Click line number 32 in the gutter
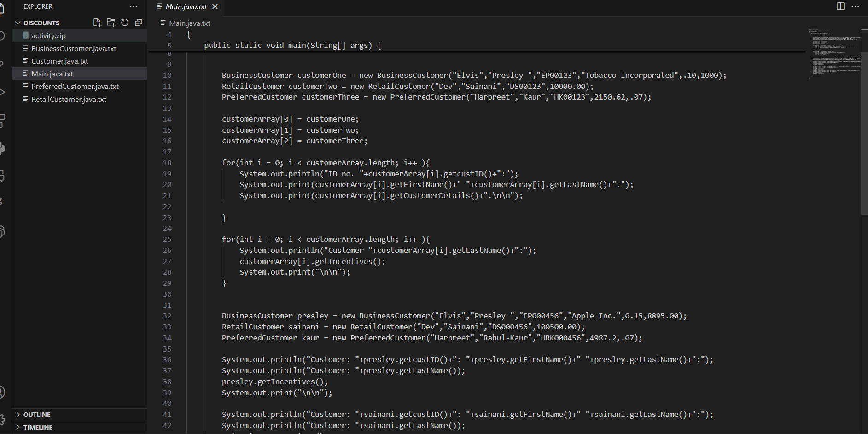 coord(167,316)
